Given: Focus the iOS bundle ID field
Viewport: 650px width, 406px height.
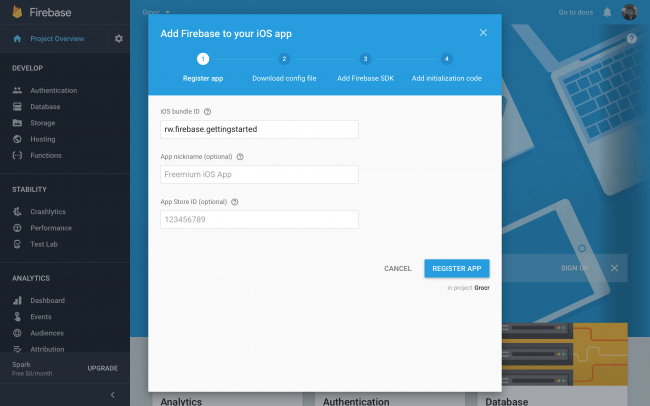Looking at the screenshot, I should pos(259,129).
